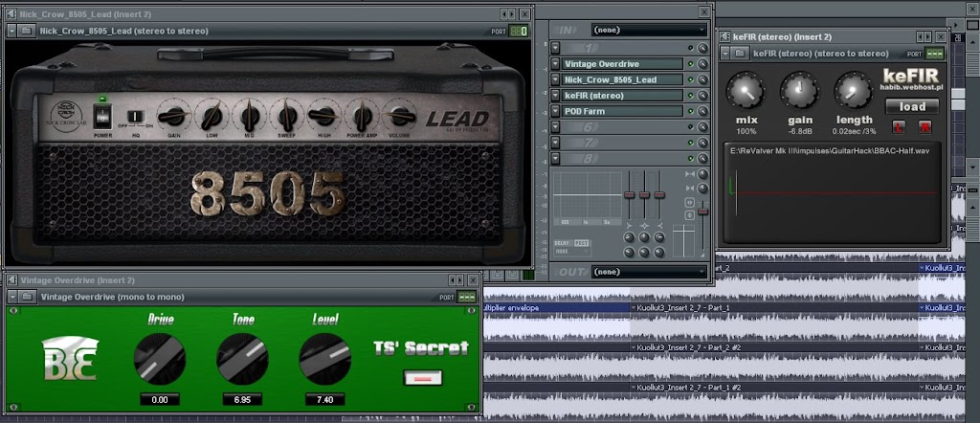Select the POD Farm effect slot
Image resolution: width=980 pixels, height=423 pixels.
coord(622,111)
